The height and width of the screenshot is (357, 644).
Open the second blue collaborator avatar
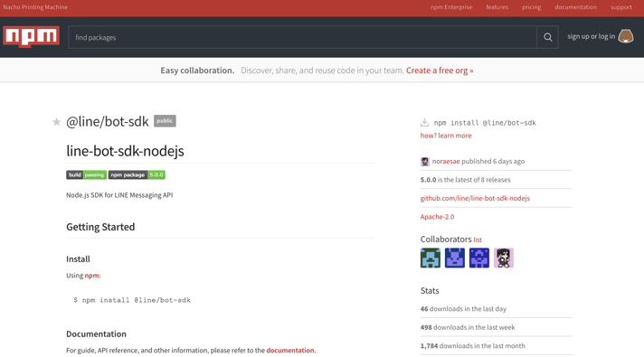(x=455, y=258)
